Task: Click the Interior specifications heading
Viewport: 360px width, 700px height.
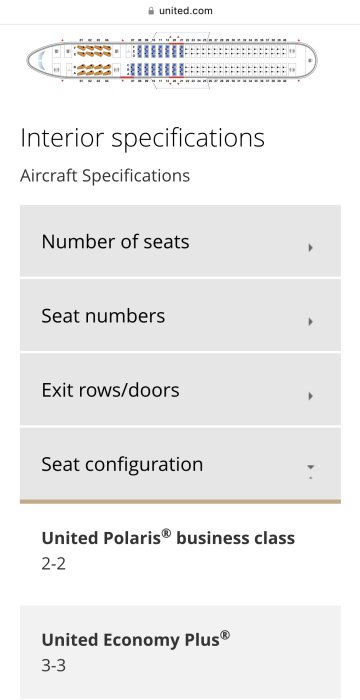Action: [142, 138]
